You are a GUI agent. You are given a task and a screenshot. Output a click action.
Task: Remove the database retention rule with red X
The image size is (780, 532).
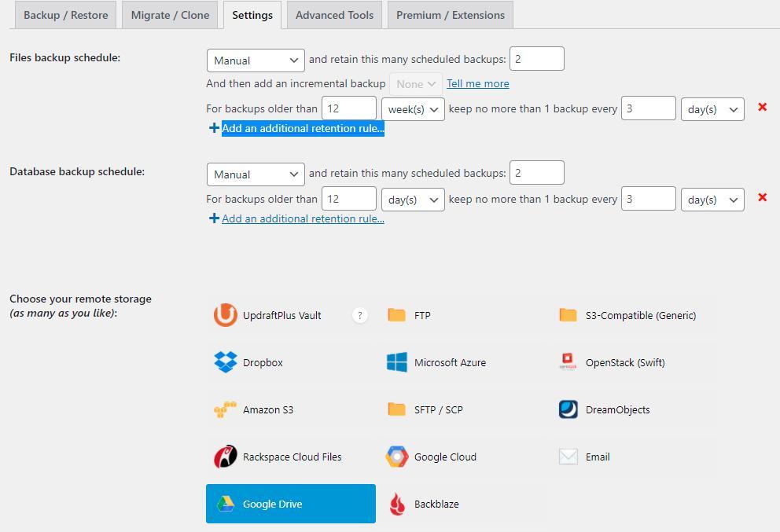click(762, 197)
